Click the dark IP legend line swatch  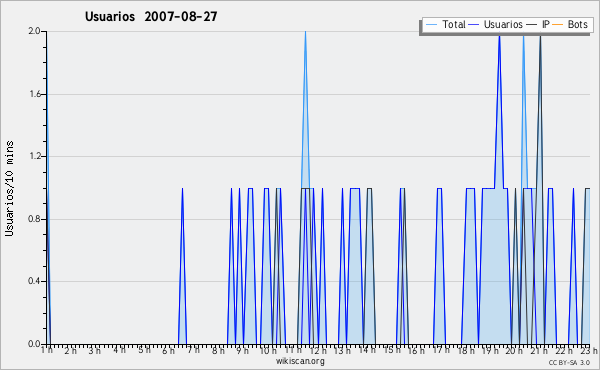[x=532, y=25]
